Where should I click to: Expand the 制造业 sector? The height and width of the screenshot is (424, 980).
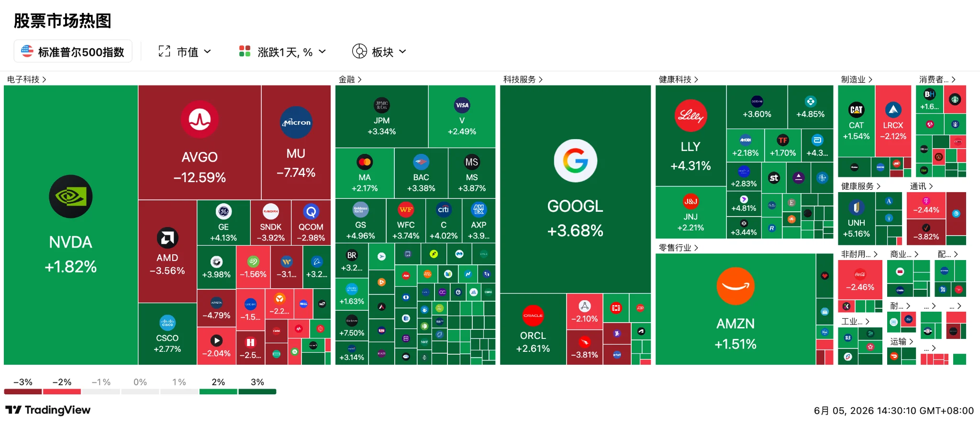click(x=857, y=79)
